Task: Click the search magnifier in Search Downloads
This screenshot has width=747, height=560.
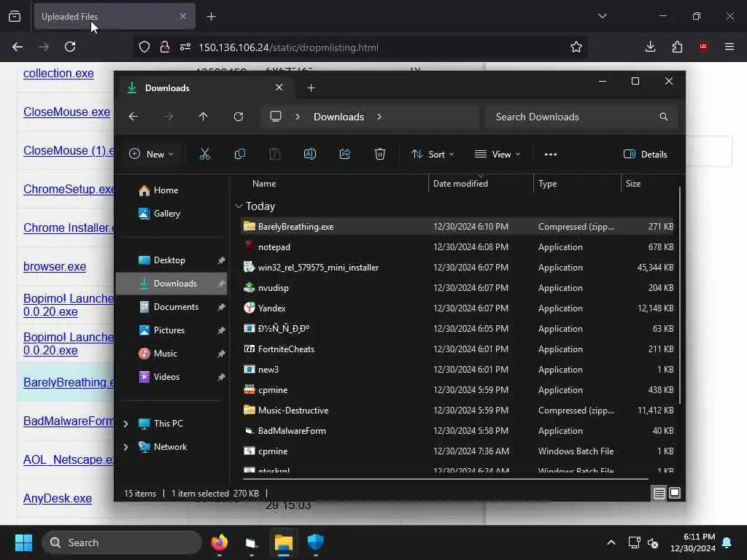Action: tap(664, 117)
